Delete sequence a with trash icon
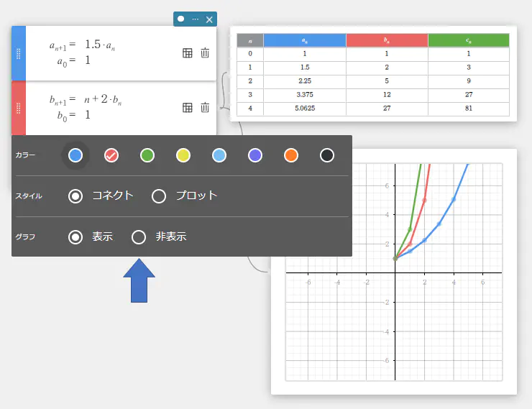 pos(205,52)
